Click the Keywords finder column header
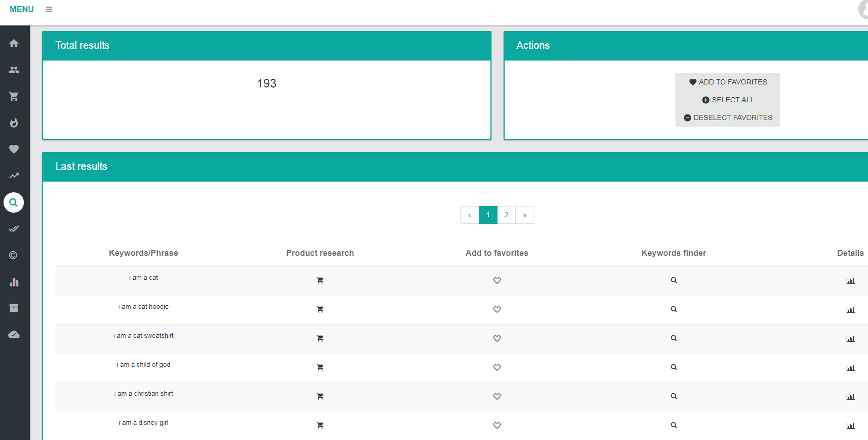 (x=674, y=253)
